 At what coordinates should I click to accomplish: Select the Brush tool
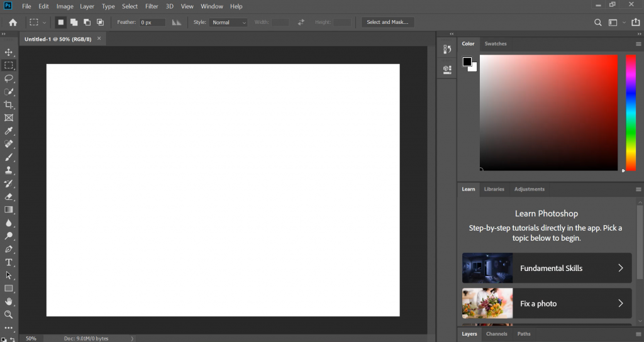[9, 157]
